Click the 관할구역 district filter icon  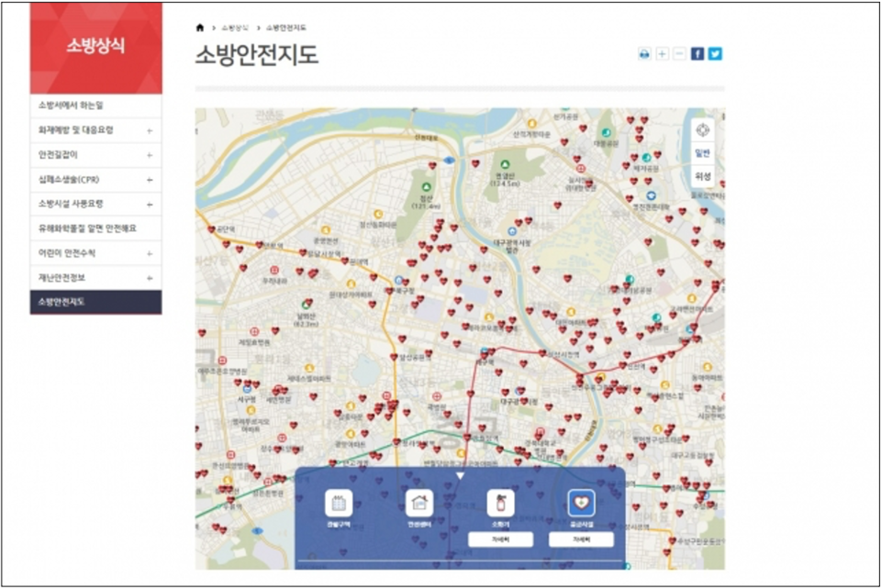click(340, 503)
